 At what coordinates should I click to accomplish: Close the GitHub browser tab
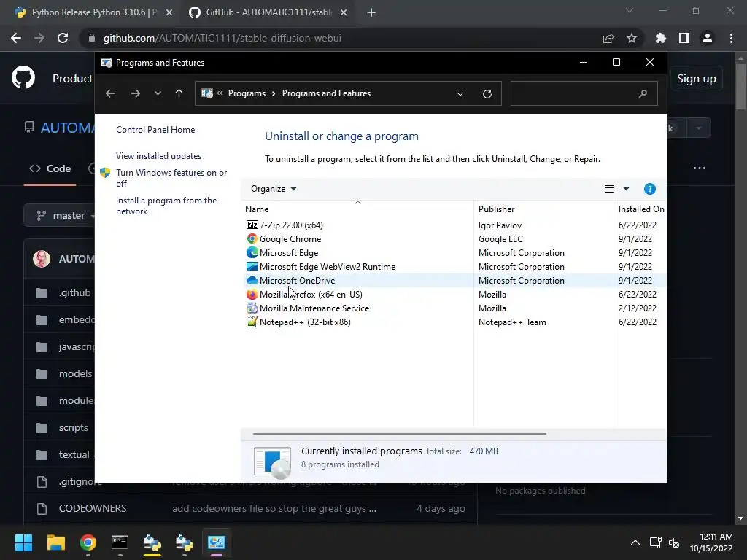tap(344, 12)
